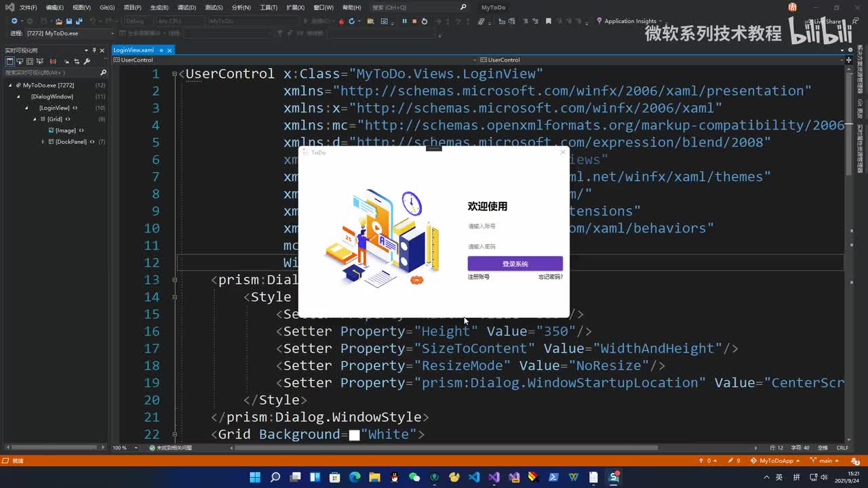Click the search magnifier in Live Visual Tree
The height and width of the screenshot is (488, 868).
[x=103, y=73]
